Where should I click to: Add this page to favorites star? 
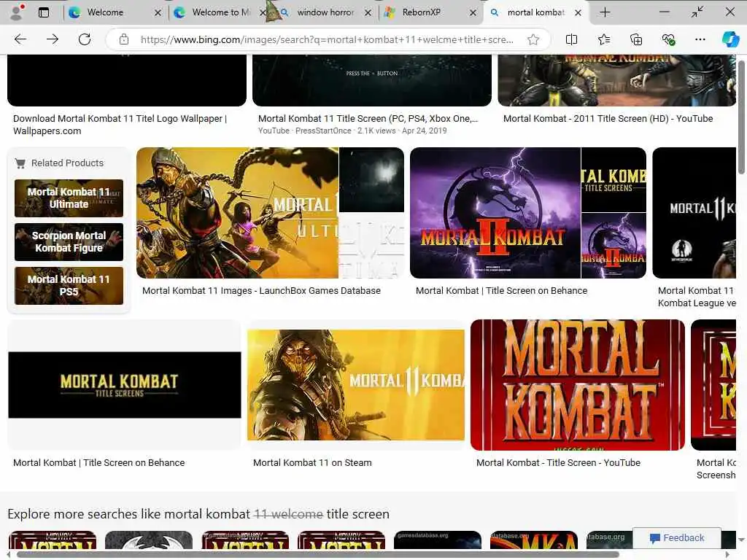tap(533, 39)
